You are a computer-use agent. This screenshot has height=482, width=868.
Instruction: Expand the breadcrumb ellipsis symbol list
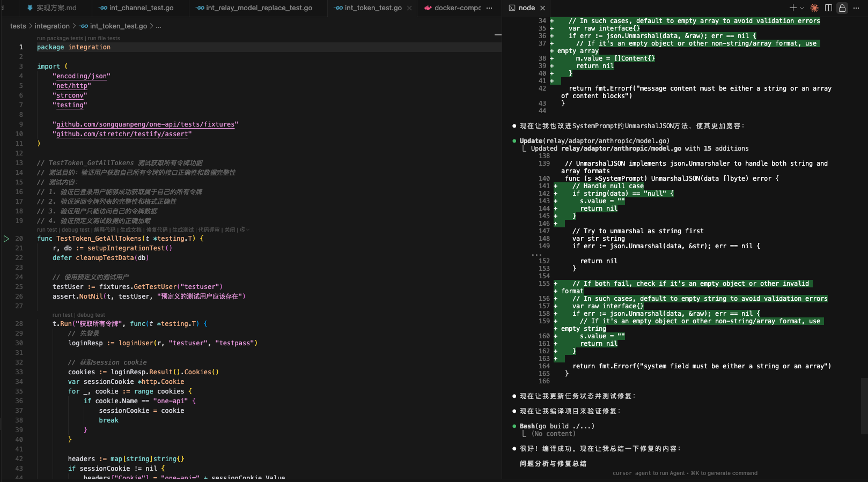pos(158,26)
